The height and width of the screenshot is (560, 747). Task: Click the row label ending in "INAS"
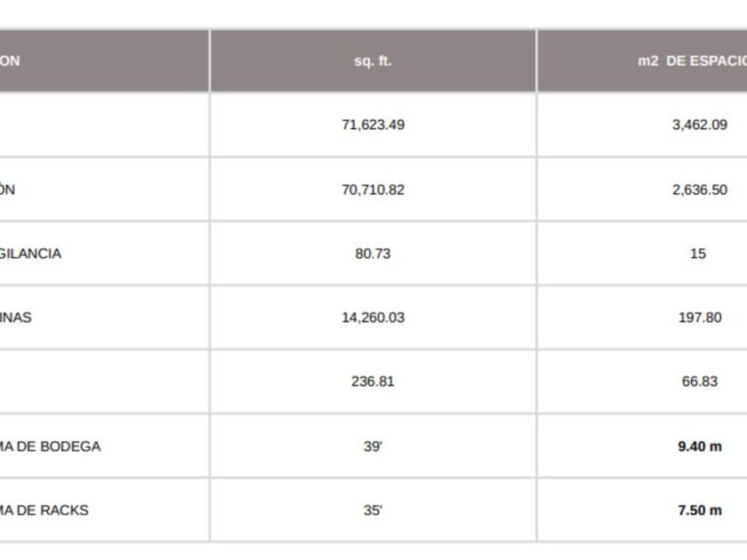coord(16,317)
